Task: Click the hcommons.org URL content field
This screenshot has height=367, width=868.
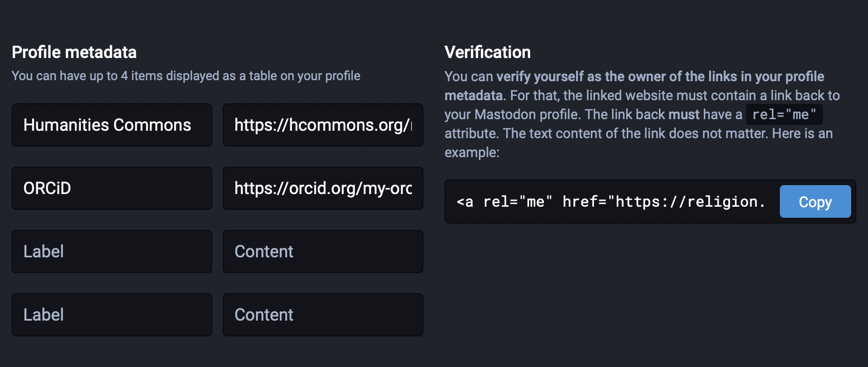Action: (323, 125)
